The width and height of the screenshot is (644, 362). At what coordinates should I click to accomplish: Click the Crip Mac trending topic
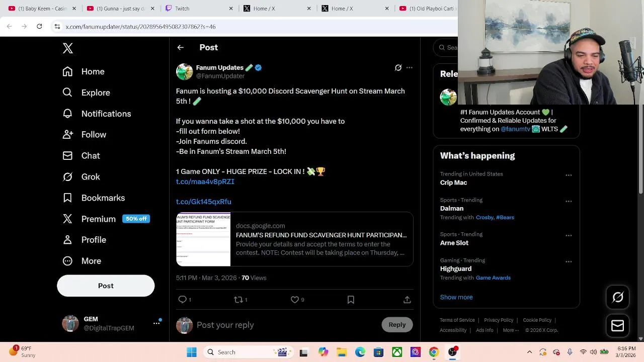pos(454,183)
